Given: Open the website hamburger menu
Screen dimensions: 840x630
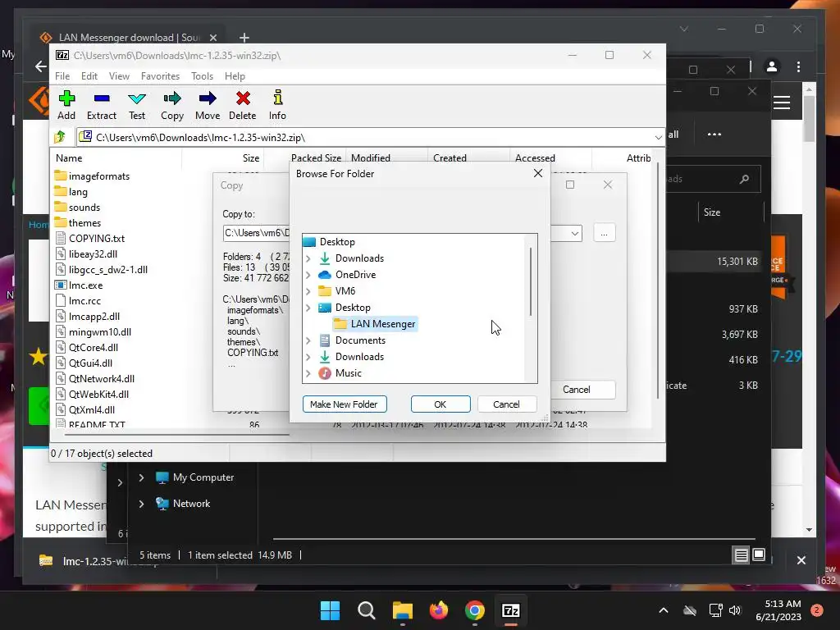Looking at the screenshot, I should [782, 103].
